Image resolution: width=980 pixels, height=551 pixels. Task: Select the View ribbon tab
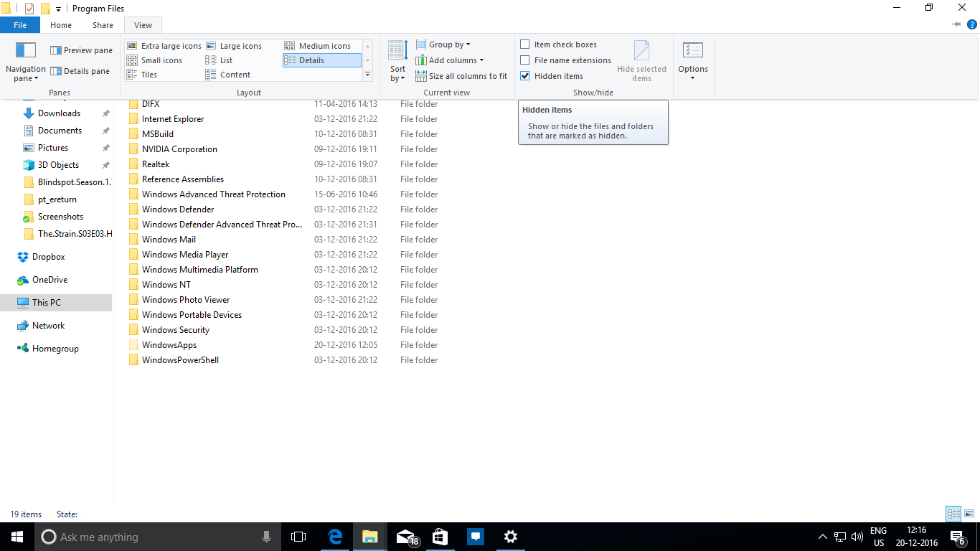[x=143, y=25]
